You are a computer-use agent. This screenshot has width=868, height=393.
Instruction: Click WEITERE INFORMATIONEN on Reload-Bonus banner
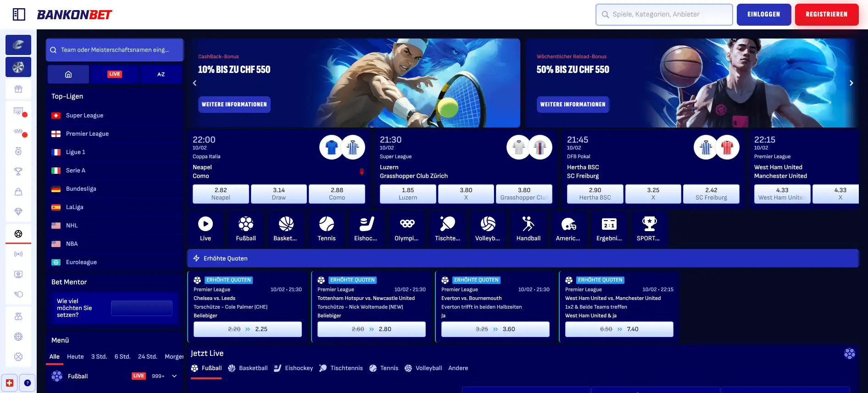point(573,105)
